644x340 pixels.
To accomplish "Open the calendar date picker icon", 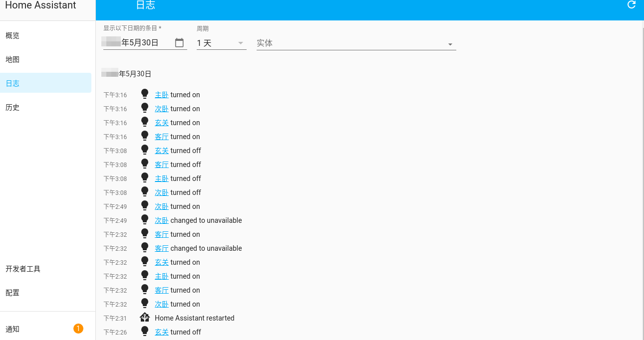I will (x=179, y=43).
